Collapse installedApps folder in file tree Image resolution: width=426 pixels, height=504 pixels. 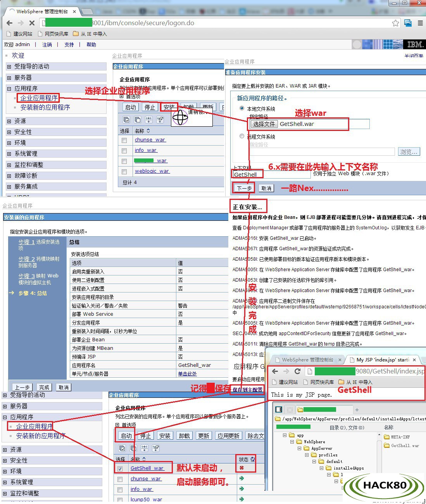321,468
